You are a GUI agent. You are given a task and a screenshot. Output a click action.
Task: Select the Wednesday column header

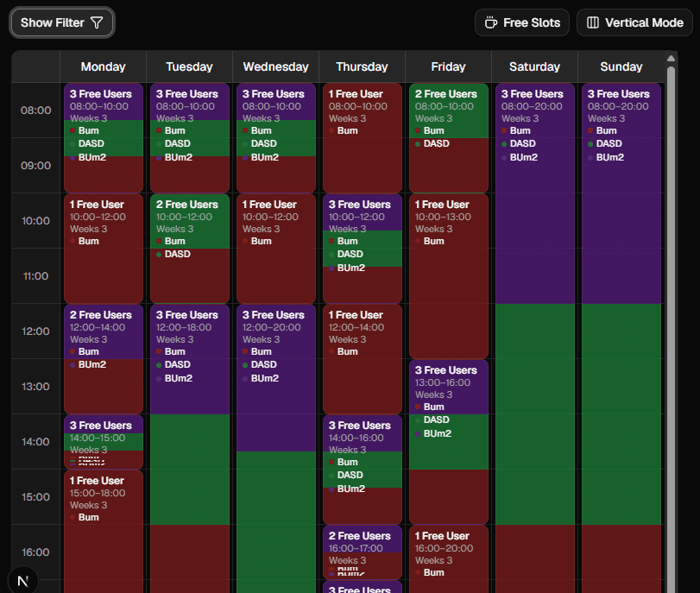(x=275, y=66)
